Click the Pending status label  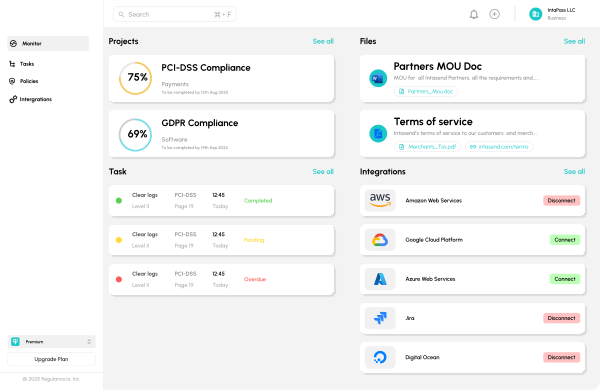click(x=254, y=240)
